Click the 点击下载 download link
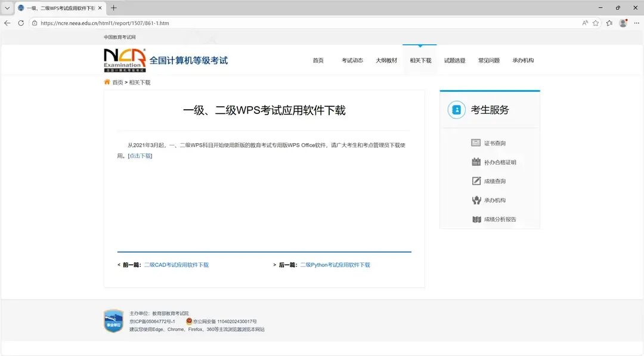 [140, 156]
